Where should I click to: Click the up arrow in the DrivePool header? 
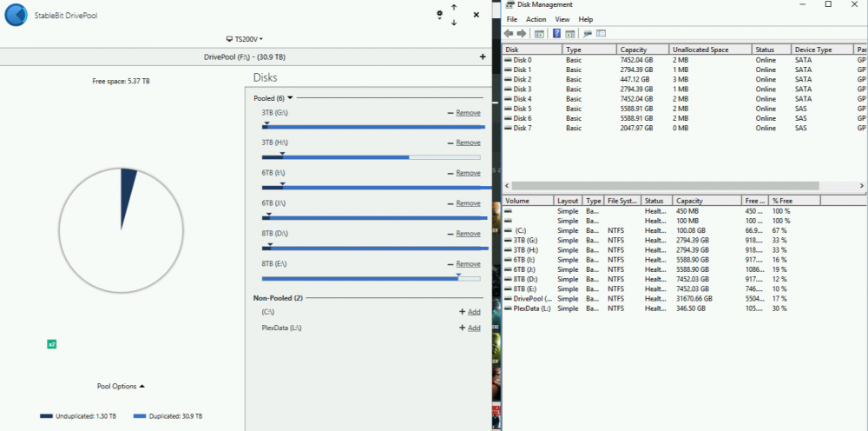pyautogui.click(x=454, y=7)
